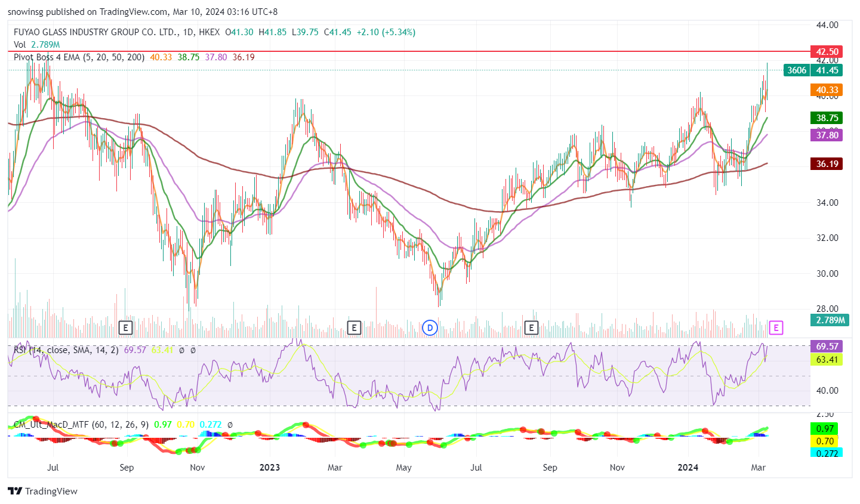Screen dimensions: 860x504
Task: Click the dark red 36.19 axis label
Action: click(x=826, y=164)
